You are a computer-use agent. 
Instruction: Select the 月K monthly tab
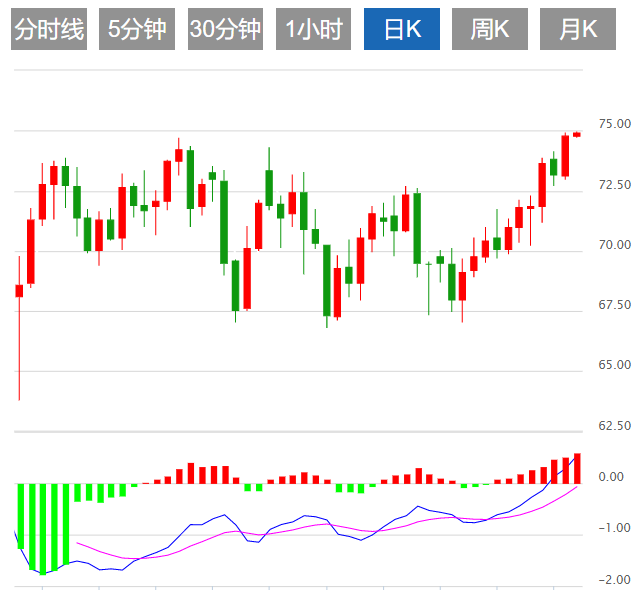click(x=577, y=30)
